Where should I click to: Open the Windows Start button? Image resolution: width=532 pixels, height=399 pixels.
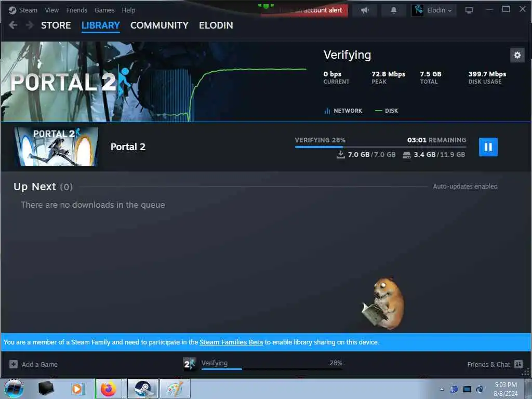tap(14, 389)
